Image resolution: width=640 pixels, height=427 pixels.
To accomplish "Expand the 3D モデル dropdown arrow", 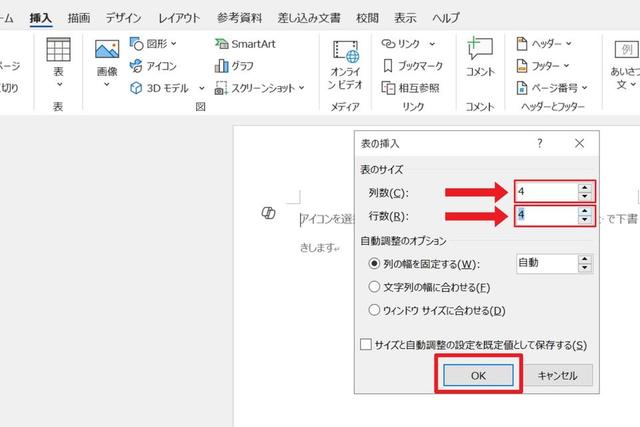I will point(202,88).
